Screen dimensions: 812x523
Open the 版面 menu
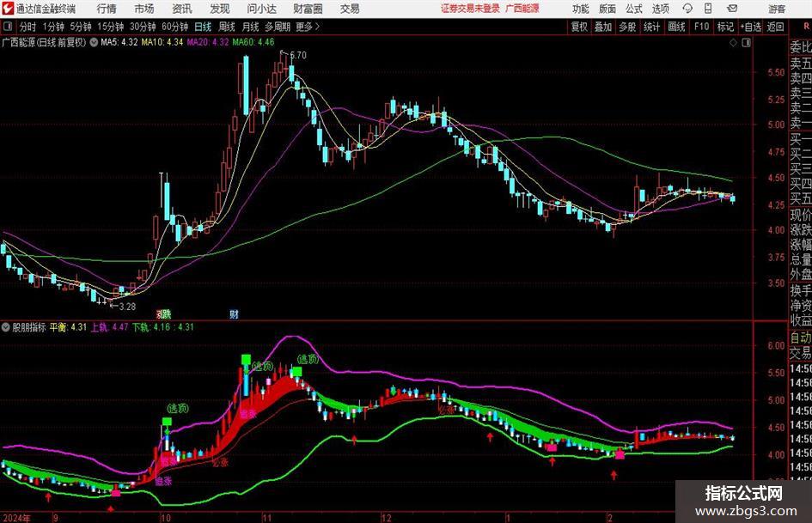[607, 9]
